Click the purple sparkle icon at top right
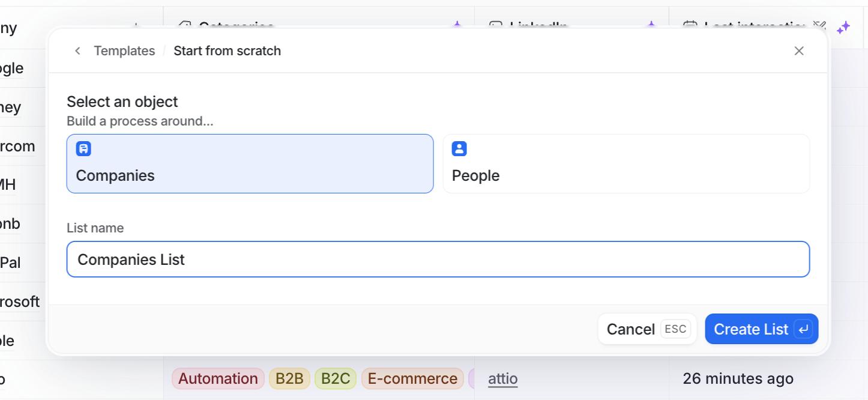The height and width of the screenshot is (400, 868). 843,27
